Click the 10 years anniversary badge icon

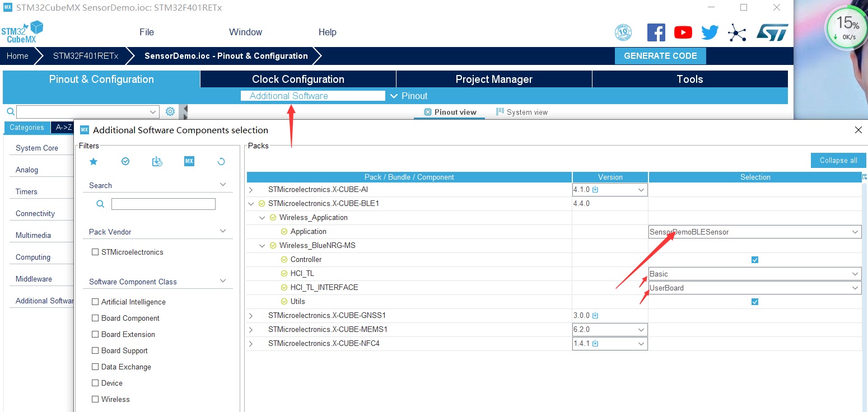(x=623, y=32)
